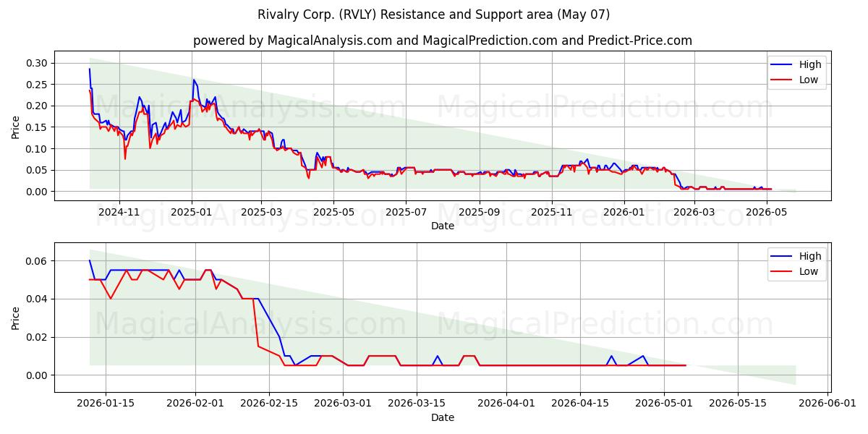The image size is (868, 434).
Task: Click the red Low line swatch in the top legend
Action: coord(782,81)
